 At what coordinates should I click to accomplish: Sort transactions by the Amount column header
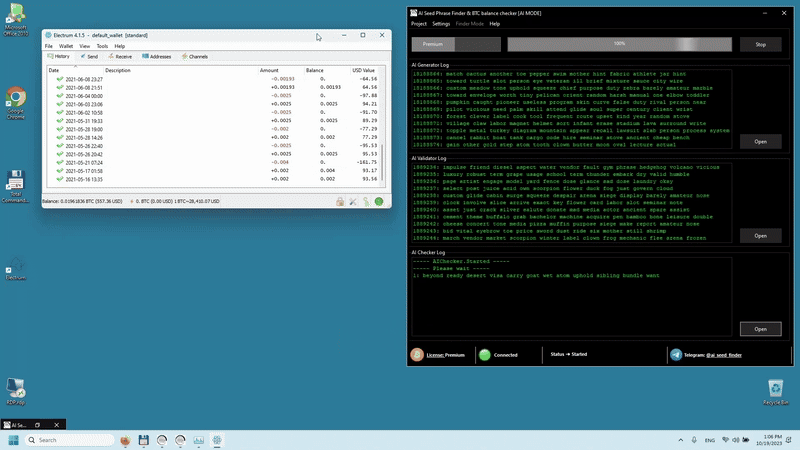pos(269,71)
